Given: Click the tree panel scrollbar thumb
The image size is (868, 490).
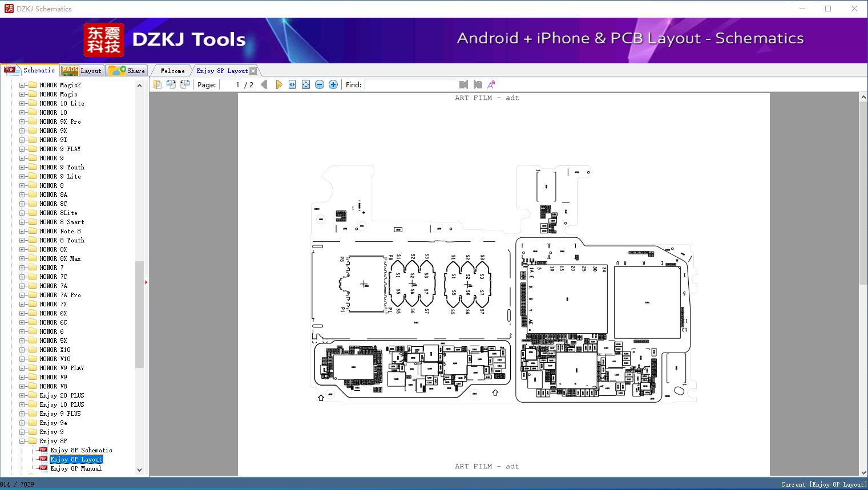Looking at the screenshot, I should (x=139, y=314).
